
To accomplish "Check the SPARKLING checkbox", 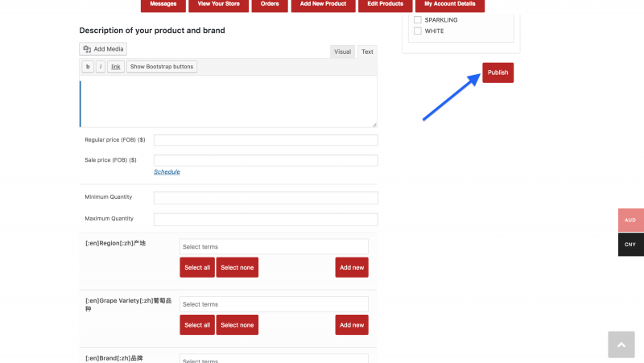I will tap(418, 19).
